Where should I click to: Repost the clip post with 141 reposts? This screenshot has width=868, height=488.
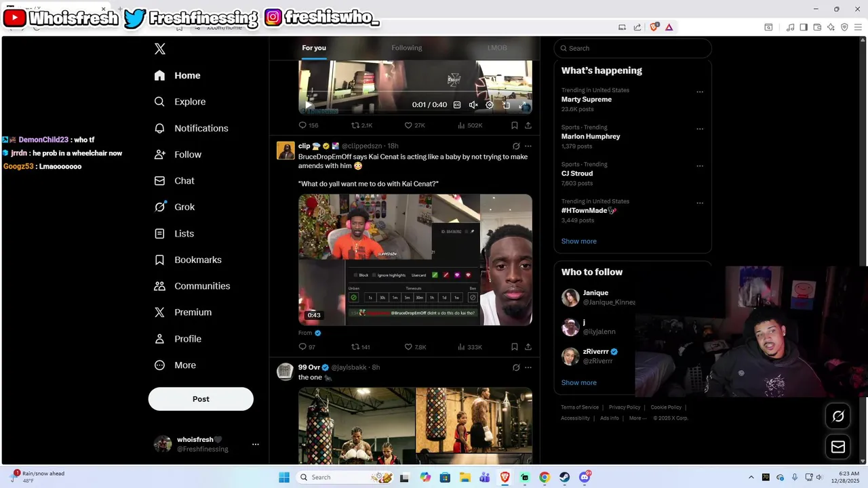pos(361,347)
